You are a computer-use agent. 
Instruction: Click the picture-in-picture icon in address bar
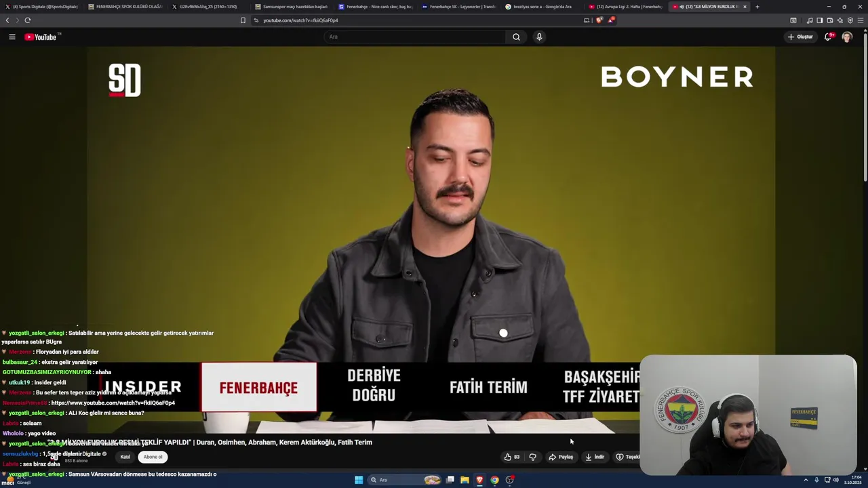tap(587, 20)
